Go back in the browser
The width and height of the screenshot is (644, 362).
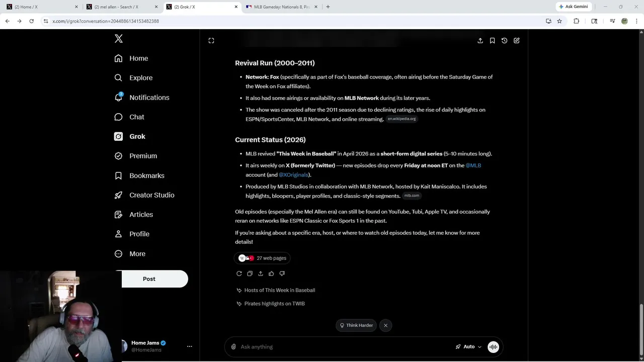point(7,21)
